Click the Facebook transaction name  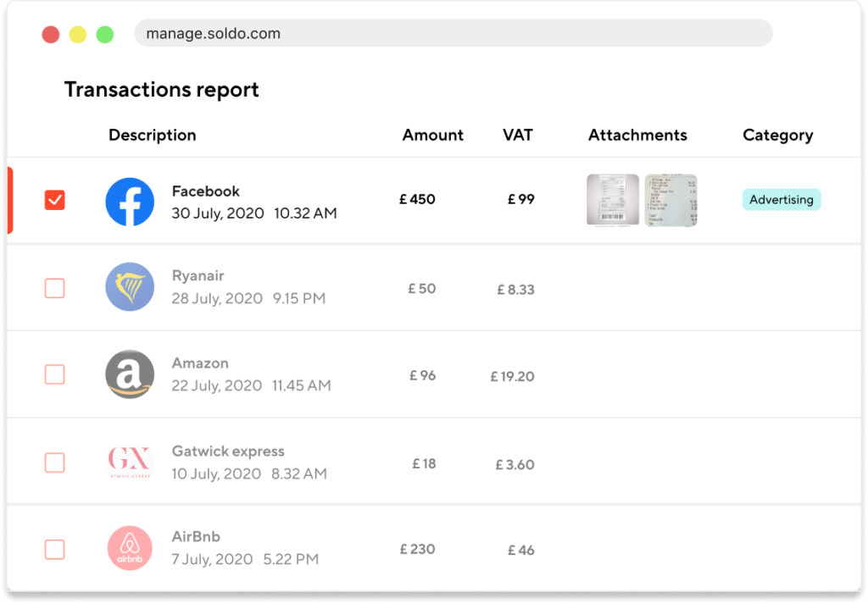tap(206, 191)
